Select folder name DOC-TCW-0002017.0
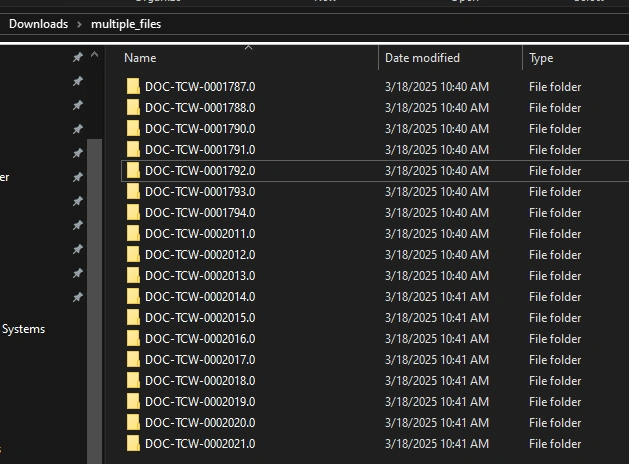Screen dimensions: 629x464 200,359
